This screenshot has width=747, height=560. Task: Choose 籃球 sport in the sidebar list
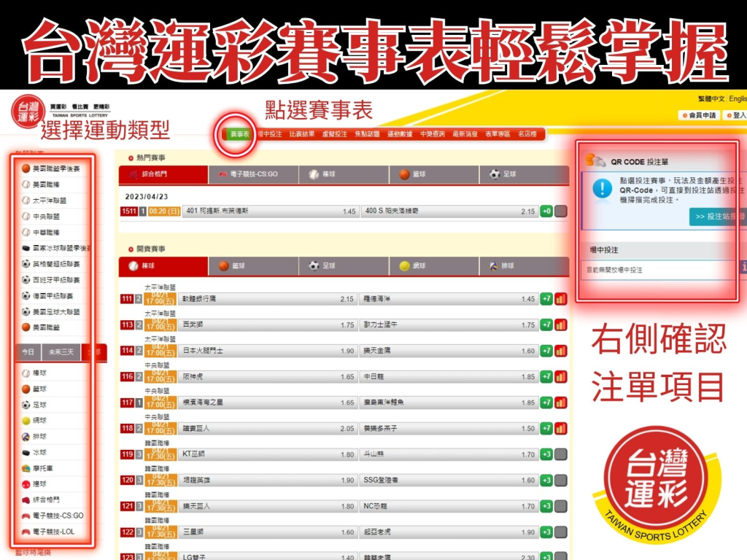tap(34, 389)
